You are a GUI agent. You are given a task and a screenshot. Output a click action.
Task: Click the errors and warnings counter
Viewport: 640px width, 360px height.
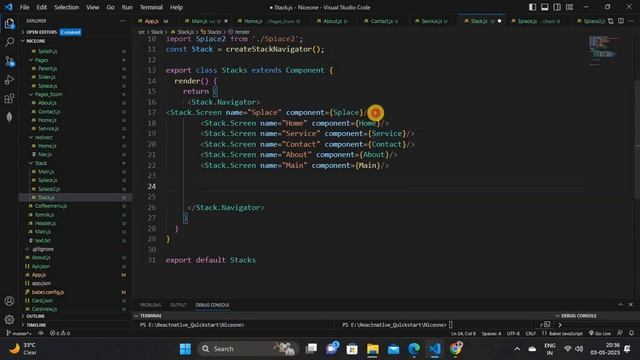(x=60, y=333)
